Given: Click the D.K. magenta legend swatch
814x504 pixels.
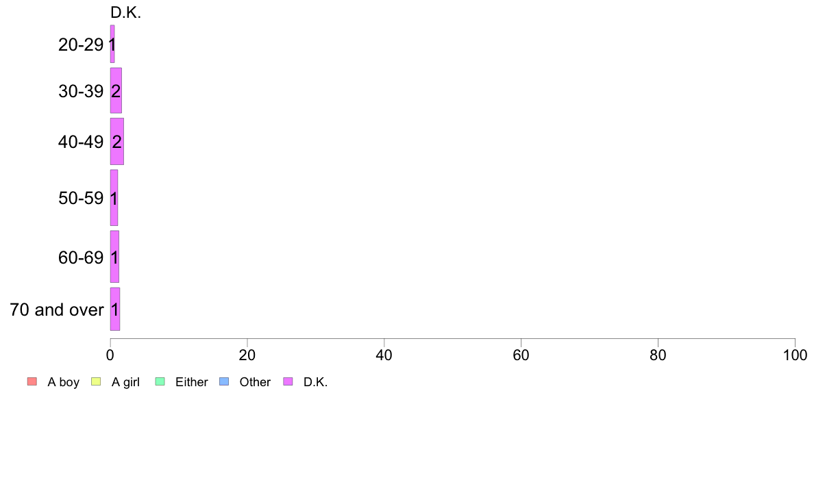Looking at the screenshot, I should 288,381.
